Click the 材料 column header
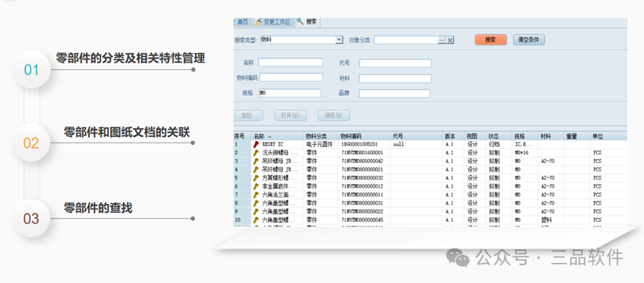Screen dimensions: 644x283 (x=551, y=136)
